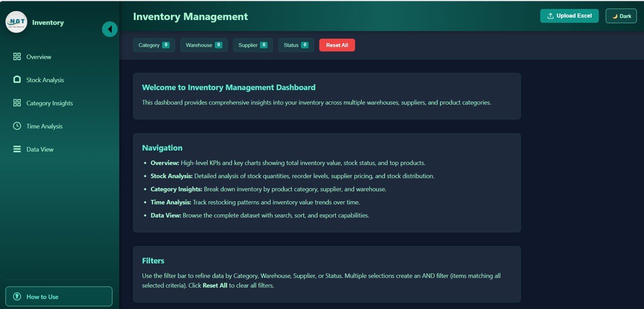Click the NGT company logo

click(16, 22)
